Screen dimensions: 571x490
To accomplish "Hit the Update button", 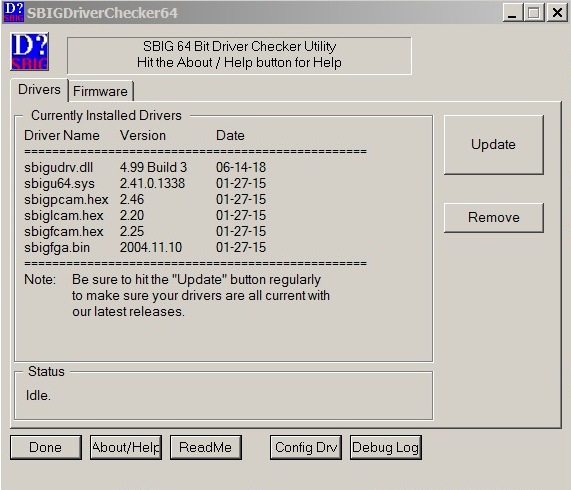I will [x=493, y=145].
